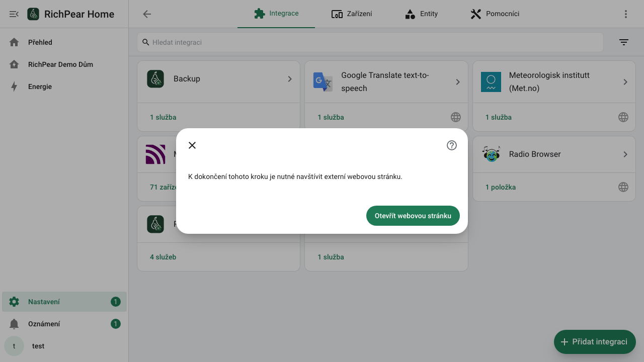
Task: Switch to the Pomocníci tab
Action: click(x=495, y=14)
